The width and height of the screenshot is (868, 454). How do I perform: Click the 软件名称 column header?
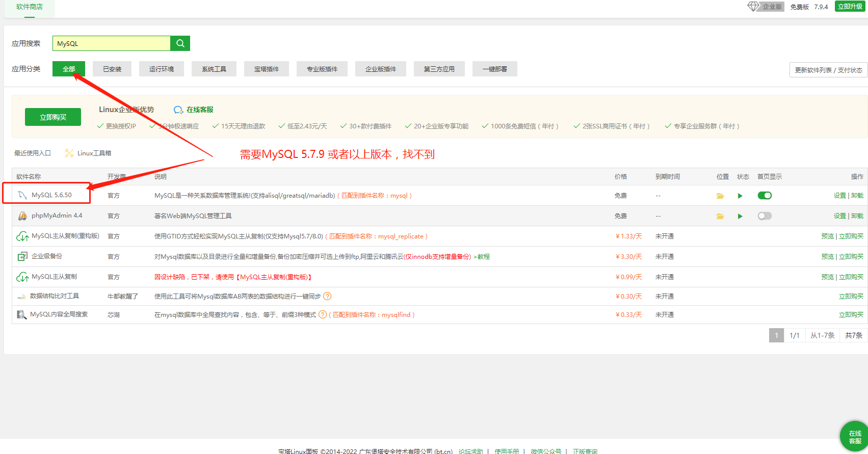click(x=29, y=177)
